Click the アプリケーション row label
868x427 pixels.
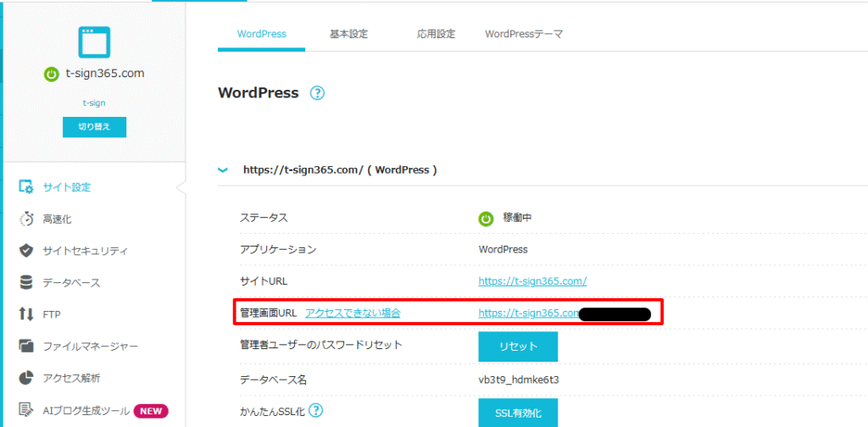pos(278,249)
